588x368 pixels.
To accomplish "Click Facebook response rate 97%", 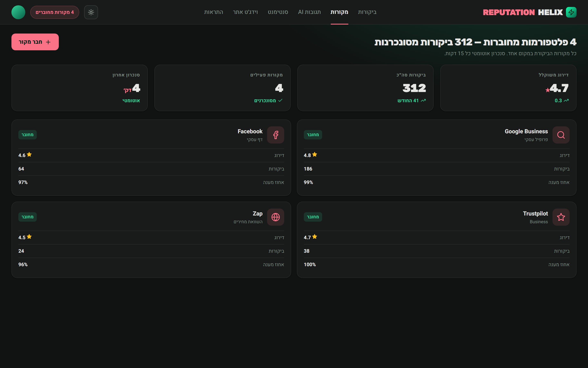I will pyautogui.click(x=23, y=183).
